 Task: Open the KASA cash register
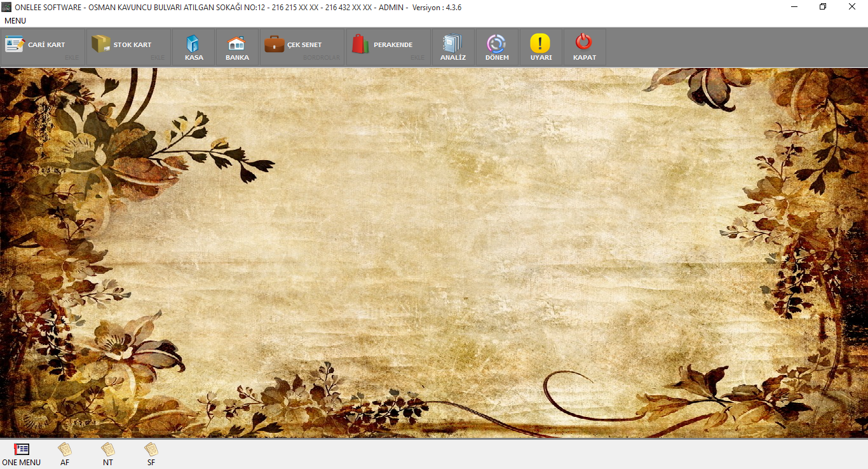(193, 48)
